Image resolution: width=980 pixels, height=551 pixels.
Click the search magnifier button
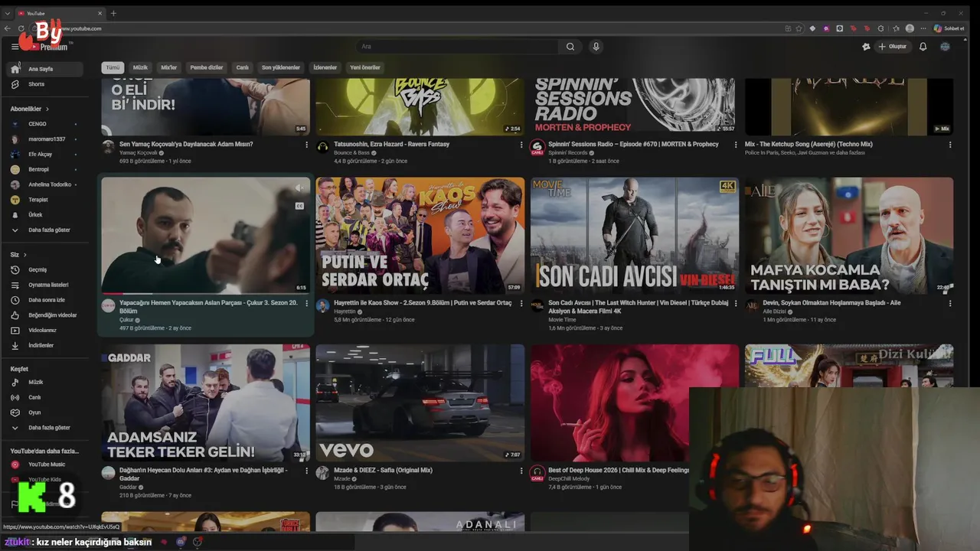click(x=570, y=47)
